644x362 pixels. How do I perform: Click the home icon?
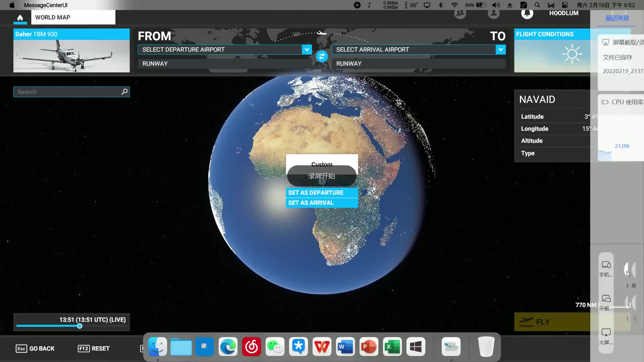(x=20, y=17)
